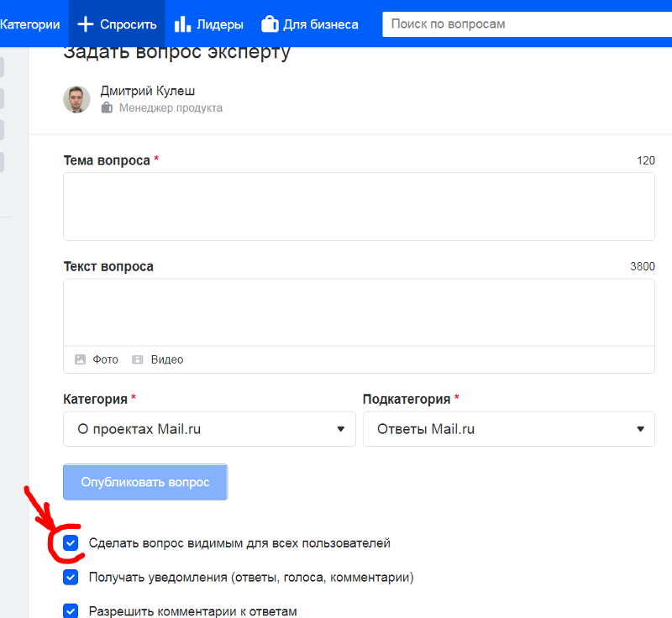Toggle Получать уведомления checkbox
The width and height of the screenshot is (672, 618).
coord(71,578)
